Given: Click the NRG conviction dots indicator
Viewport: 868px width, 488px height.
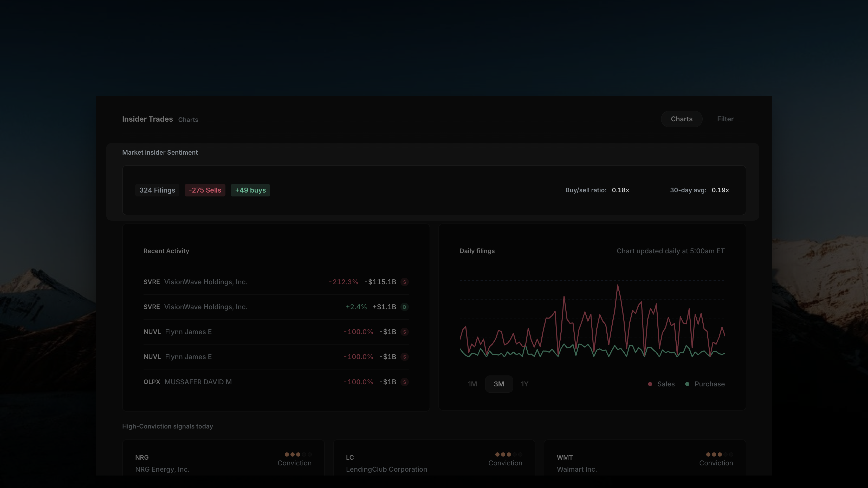Looking at the screenshot, I should pyautogui.click(x=298, y=454).
